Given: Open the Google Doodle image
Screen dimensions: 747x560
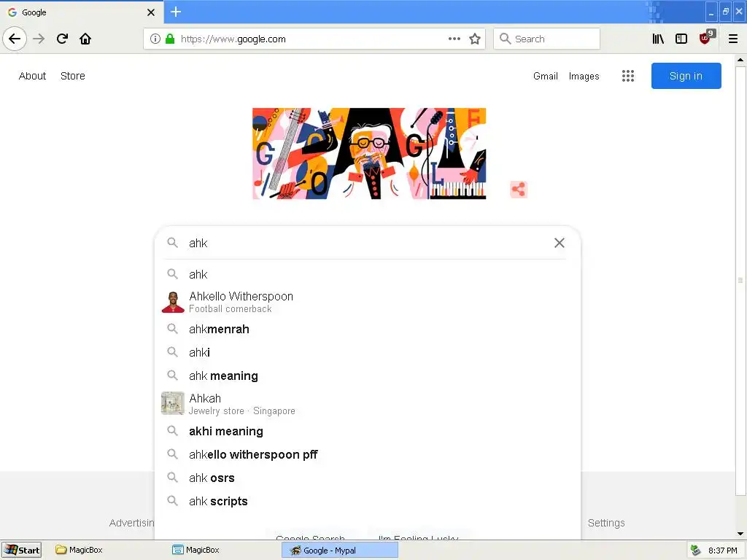Looking at the screenshot, I should (x=369, y=153).
